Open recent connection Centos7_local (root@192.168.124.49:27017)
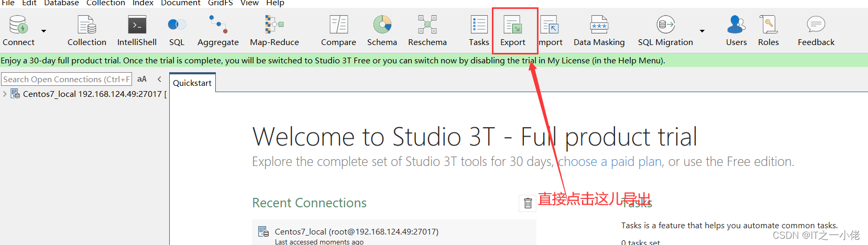The image size is (868, 245). tap(357, 231)
